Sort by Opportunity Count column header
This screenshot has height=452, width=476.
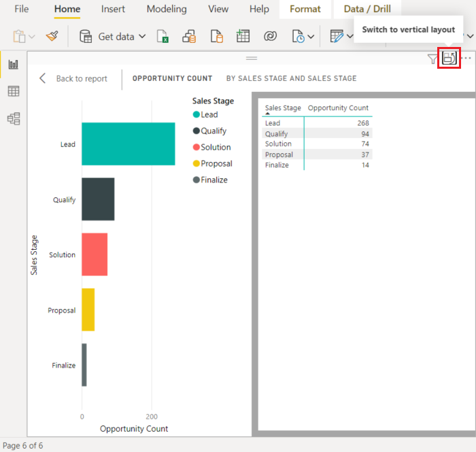338,108
